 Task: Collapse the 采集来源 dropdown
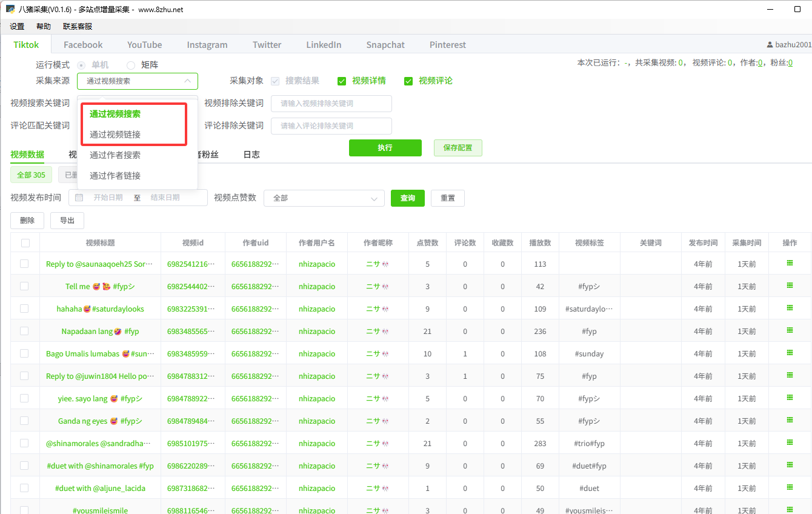pyautogui.click(x=187, y=81)
